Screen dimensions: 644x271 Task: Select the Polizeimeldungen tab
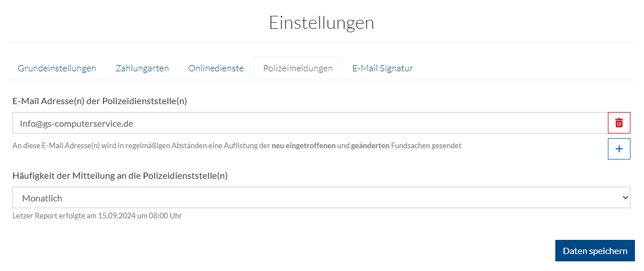[x=298, y=68]
